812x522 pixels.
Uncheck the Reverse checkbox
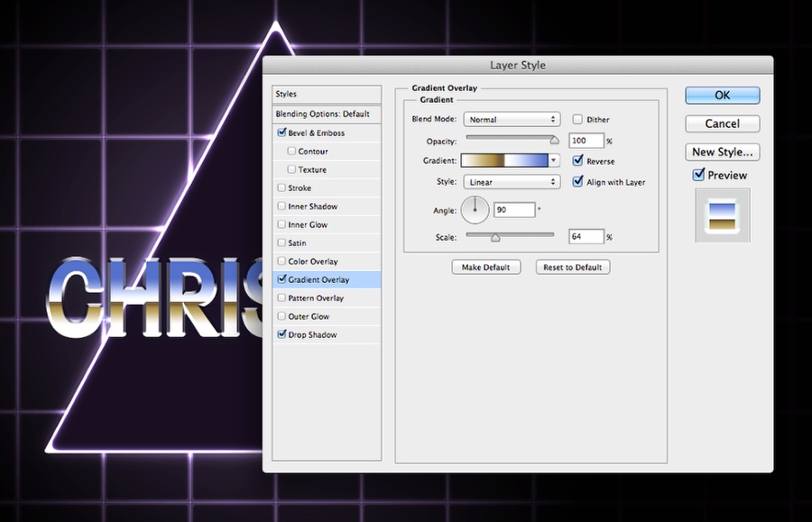578,160
